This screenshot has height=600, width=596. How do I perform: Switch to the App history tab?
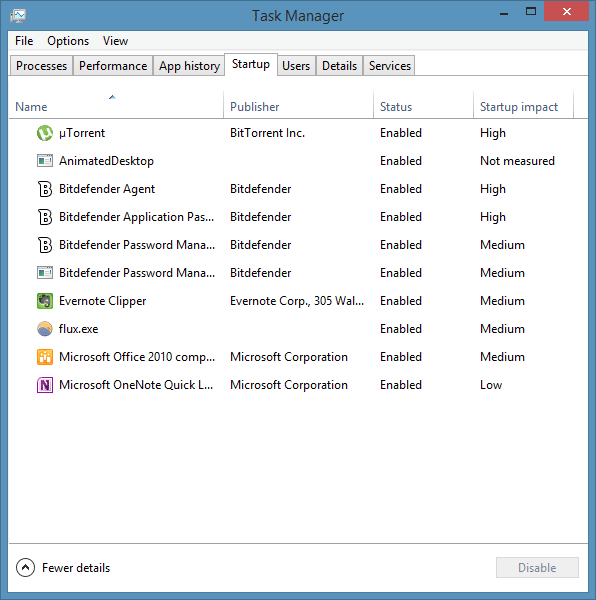click(189, 66)
